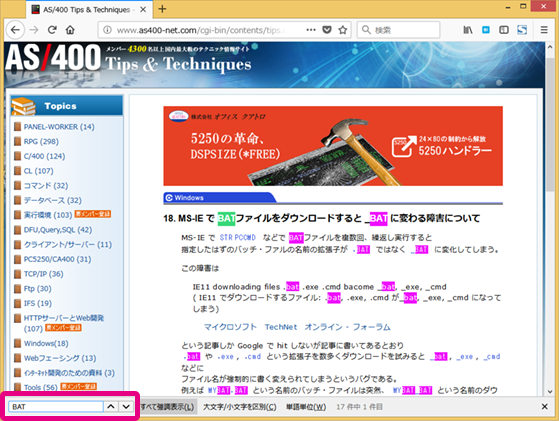
Task: Click the forward navigation arrow
Action: pyautogui.click(x=34, y=30)
